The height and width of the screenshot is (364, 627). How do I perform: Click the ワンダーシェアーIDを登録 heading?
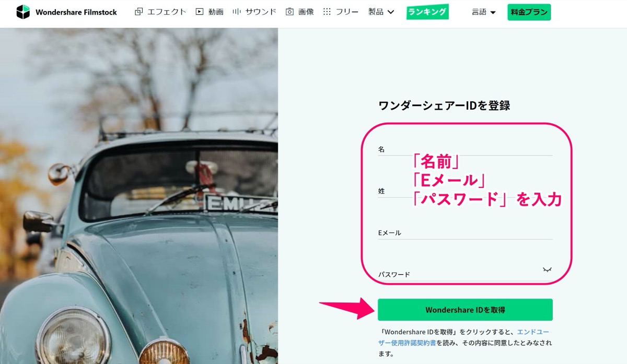[x=444, y=105]
